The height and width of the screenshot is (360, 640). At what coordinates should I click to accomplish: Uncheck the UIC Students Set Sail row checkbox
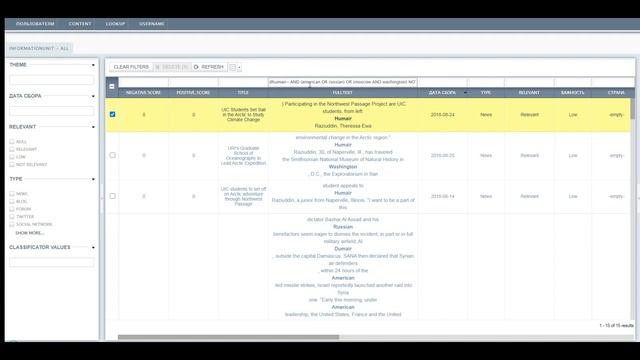coord(113,114)
